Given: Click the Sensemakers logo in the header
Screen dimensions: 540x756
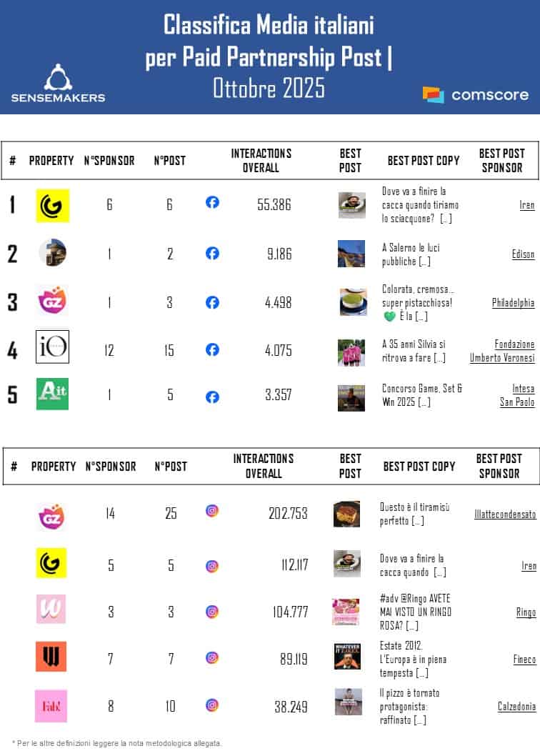Looking at the screenshot, I should click(58, 83).
